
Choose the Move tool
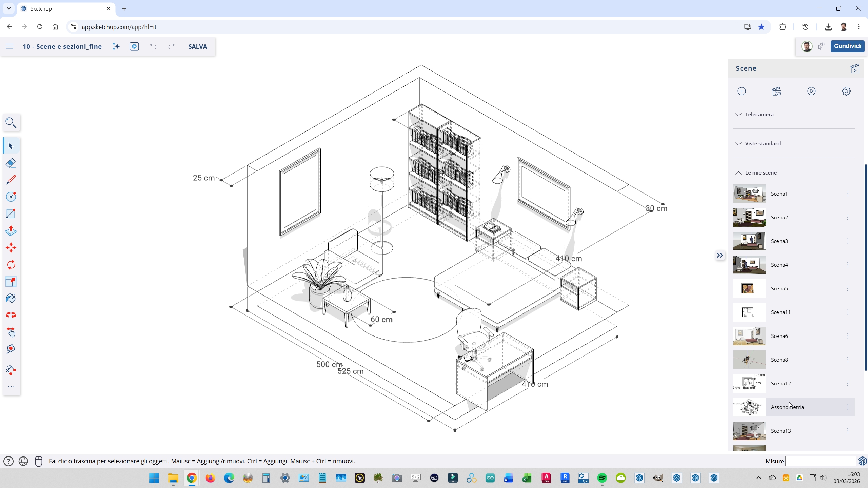[x=11, y=248]
